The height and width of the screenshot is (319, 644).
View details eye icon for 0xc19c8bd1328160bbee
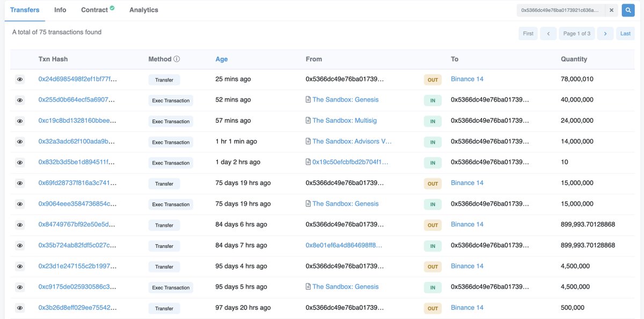[x=20, y=121]
